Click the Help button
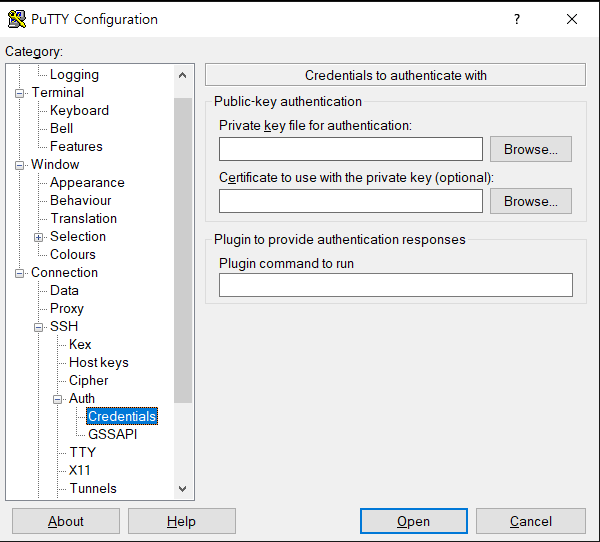This screenshot has width=600, height=542. click(182, 521)
